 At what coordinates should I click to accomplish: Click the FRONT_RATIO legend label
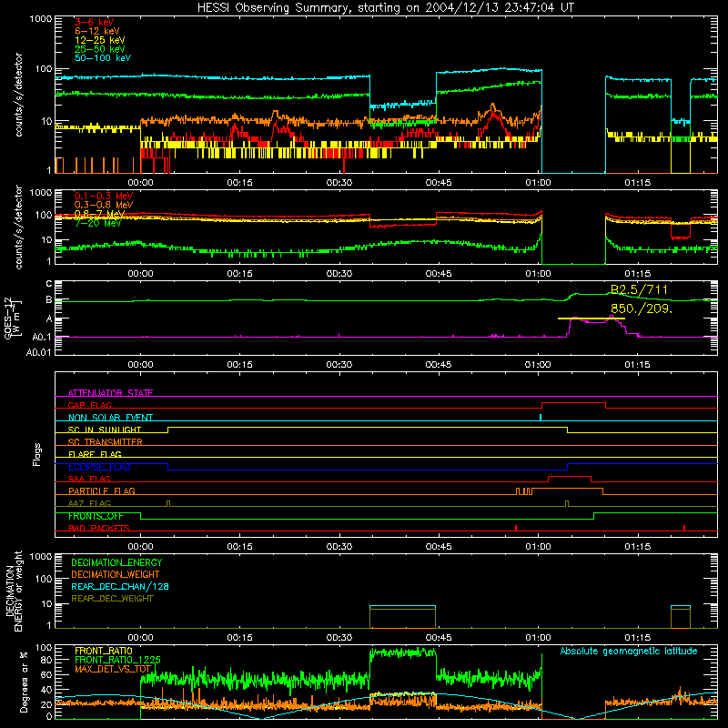tap(103, 652)
